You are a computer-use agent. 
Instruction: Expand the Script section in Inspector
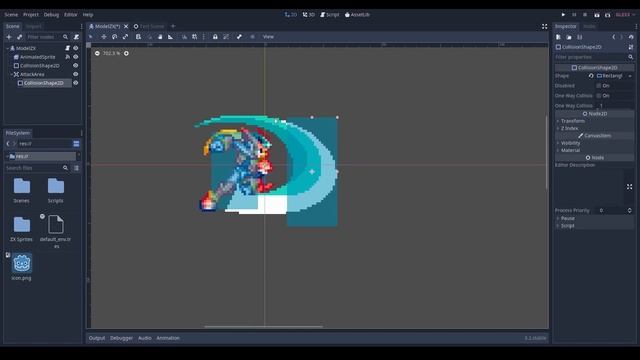pyautogui.click(x=594, y=226)
